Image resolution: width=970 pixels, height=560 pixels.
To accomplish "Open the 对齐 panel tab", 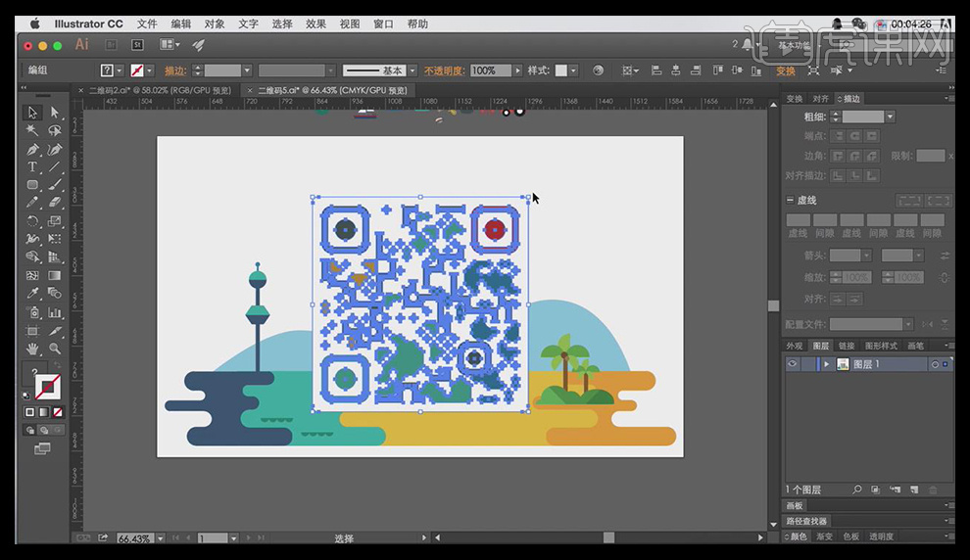I will click(821, 99).
